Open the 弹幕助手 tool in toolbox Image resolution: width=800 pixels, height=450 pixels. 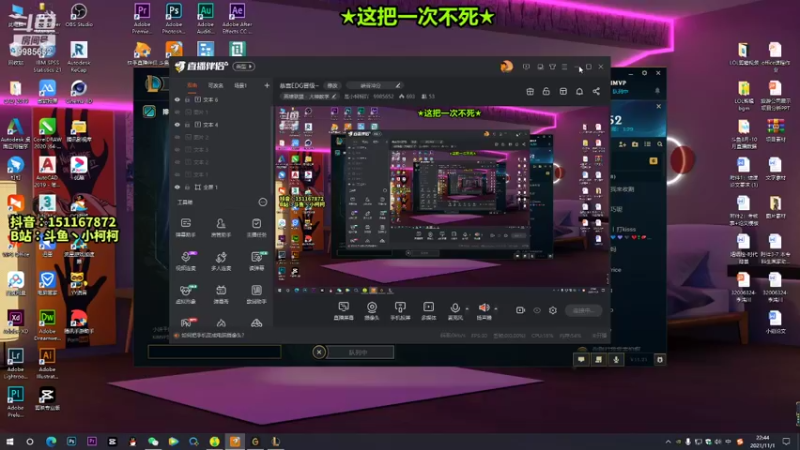[186, 228]
